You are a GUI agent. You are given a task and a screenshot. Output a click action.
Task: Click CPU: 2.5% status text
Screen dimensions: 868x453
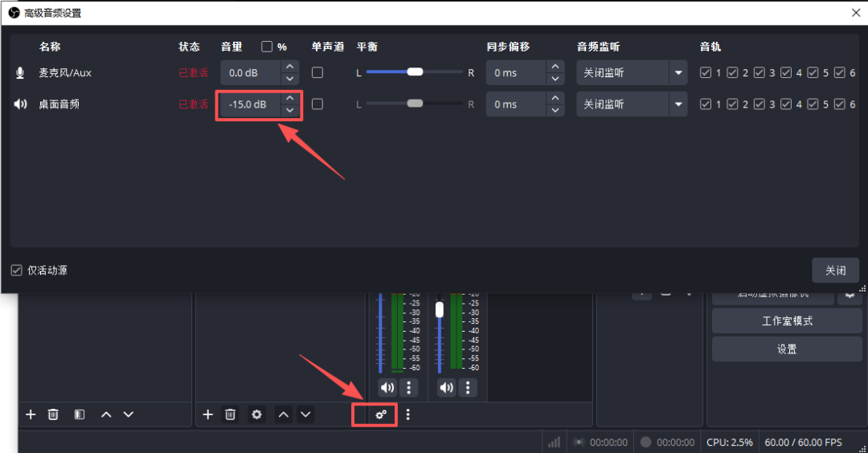click(x=730, y=442)
